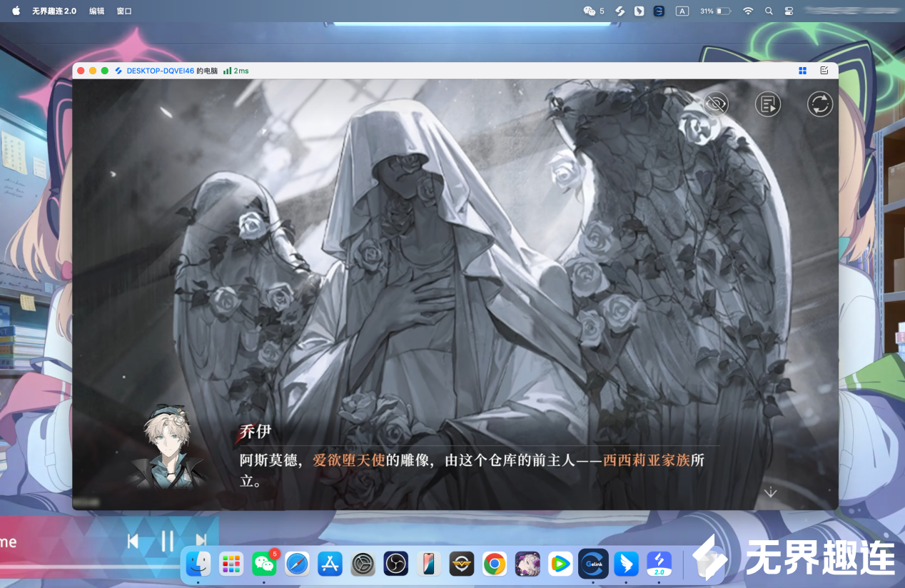Open Safari from the dock

[297, 564]
